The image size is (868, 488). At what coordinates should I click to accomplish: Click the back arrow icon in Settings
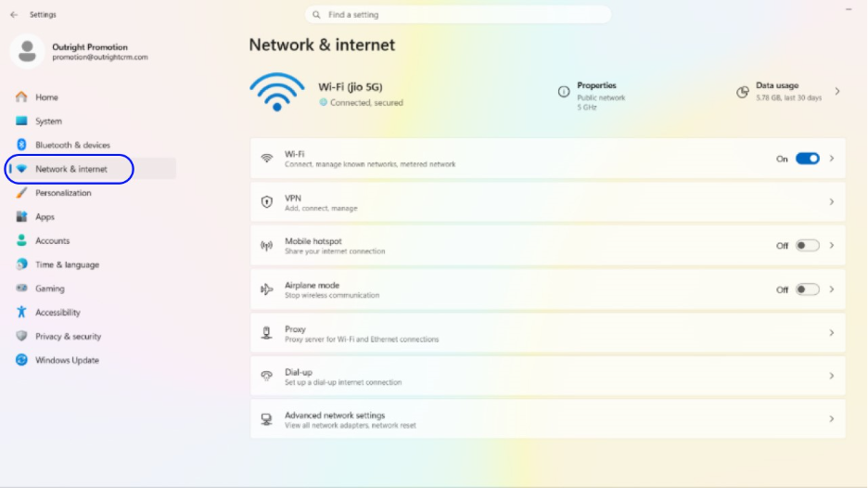coord(14,15)
